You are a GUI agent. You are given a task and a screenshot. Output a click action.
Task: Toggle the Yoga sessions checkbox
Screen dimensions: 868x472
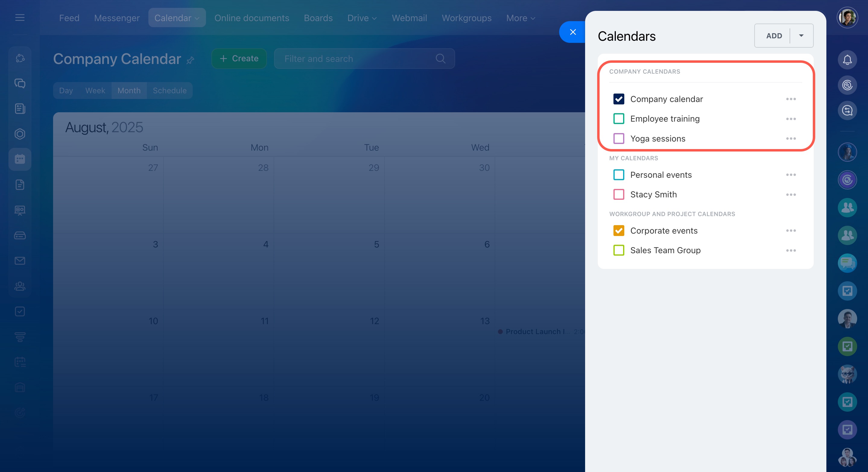[619, 139]
